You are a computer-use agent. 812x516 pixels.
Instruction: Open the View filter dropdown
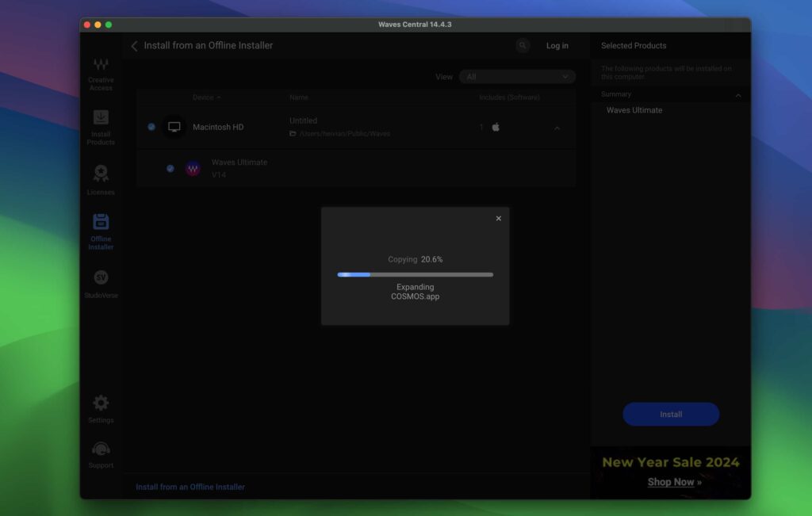517,76
